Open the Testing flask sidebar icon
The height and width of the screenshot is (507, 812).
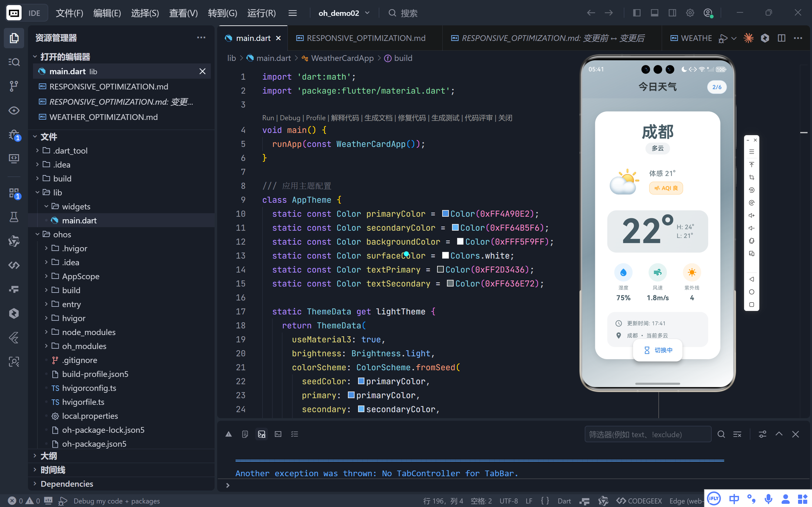14,217
